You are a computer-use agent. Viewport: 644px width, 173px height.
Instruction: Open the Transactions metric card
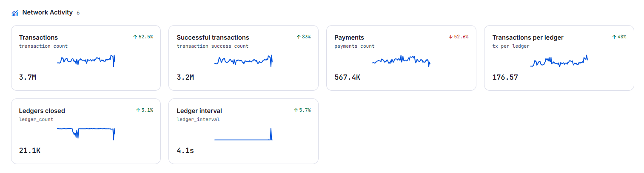pyautogui.click(x=86, y=58)
